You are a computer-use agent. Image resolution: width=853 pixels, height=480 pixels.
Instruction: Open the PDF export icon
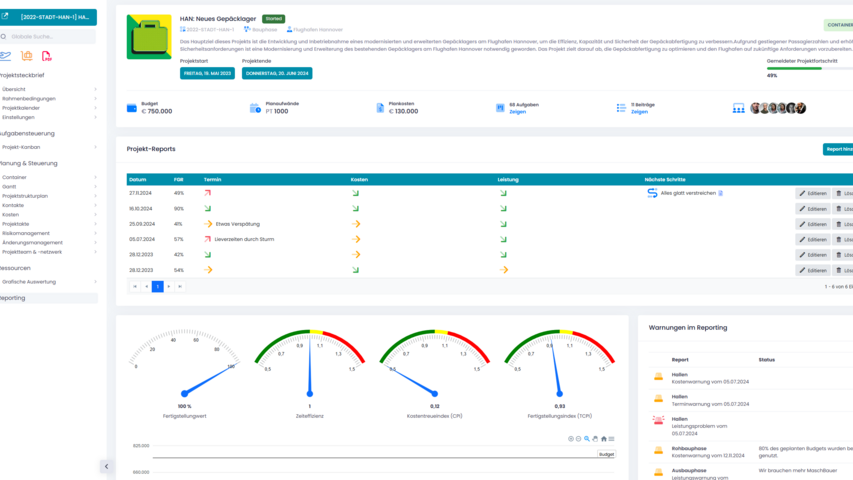coord(46,57)
